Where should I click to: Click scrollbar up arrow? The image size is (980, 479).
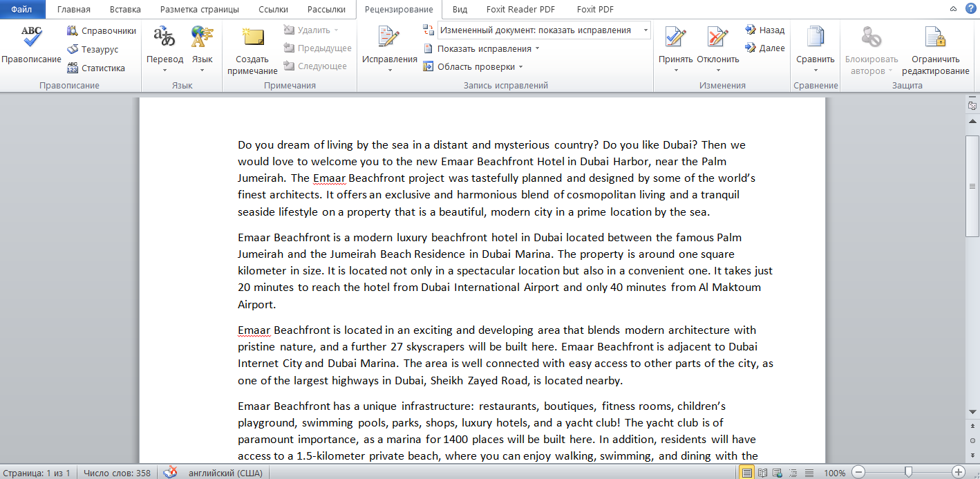pyautogui.click(x=972, y=122)
